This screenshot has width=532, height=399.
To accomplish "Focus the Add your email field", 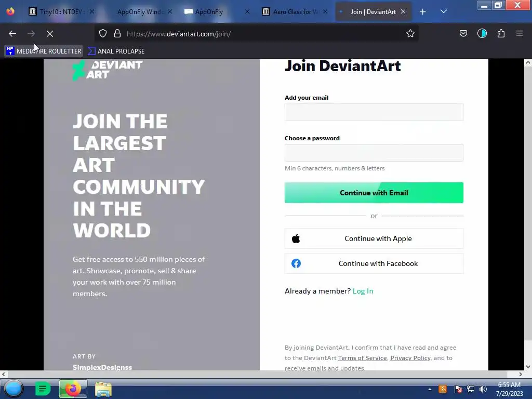I will pyautogui.click(x=374, y=112).
